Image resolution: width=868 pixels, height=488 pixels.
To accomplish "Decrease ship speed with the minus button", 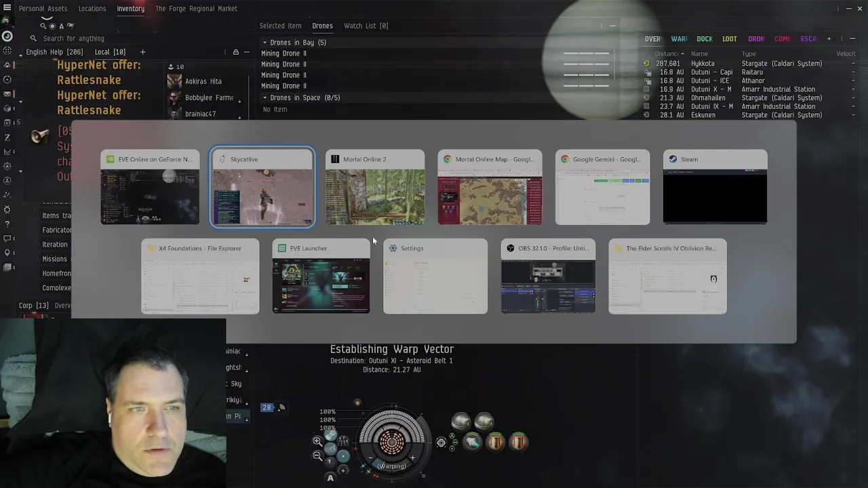I will click(x=370, y=458).
